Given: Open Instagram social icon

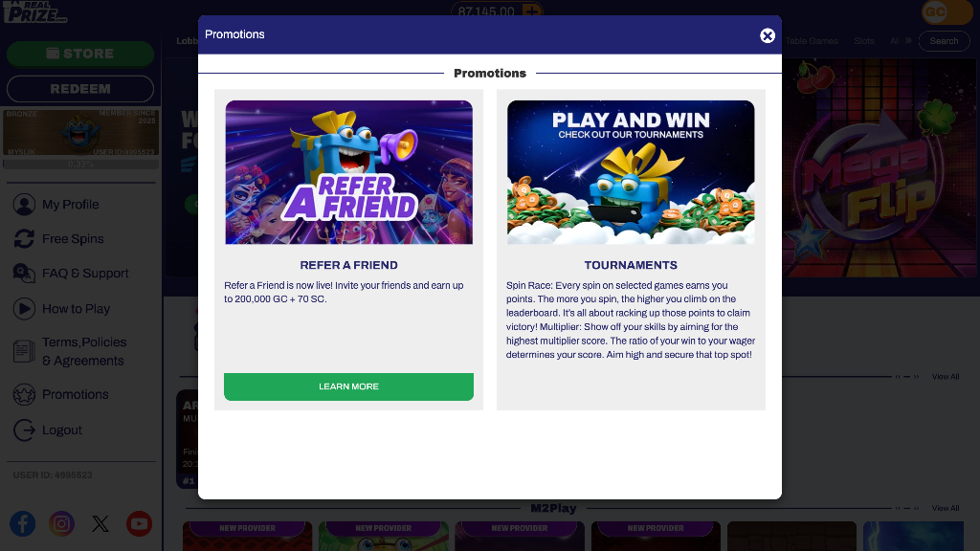Looking at the screenshot, I should click(x=61, y=523).
